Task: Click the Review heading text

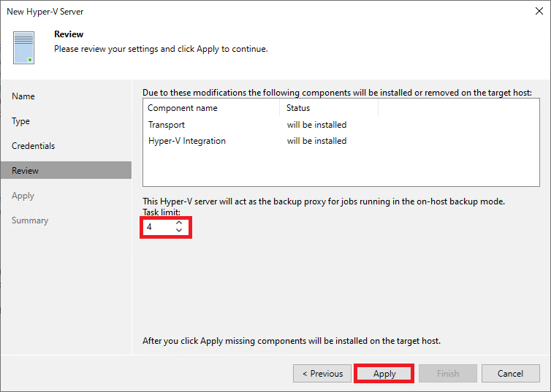Action: 69,34
